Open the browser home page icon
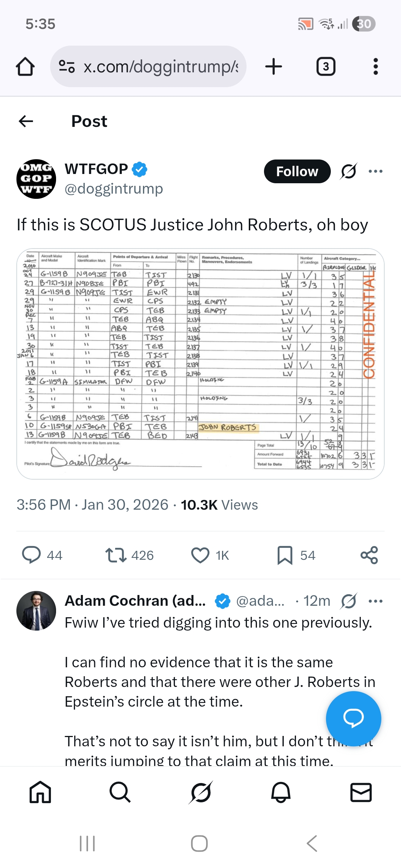The image size is (401, 868). (x=25, y=67)
